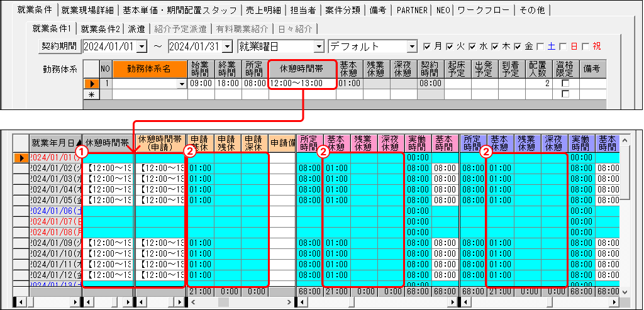The height and width of the screenshot is (310, 644).
Task: Open the 担当者 tab
Action: click(303, 10)
